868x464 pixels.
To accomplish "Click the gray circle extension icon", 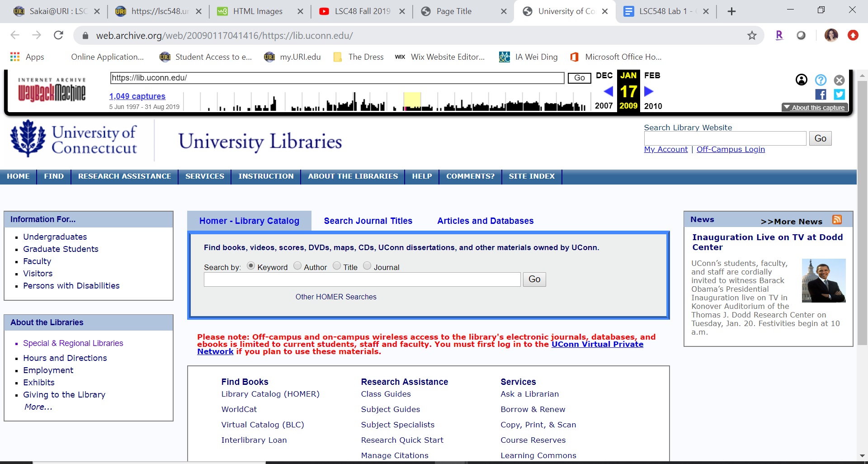I will point(801,35).
